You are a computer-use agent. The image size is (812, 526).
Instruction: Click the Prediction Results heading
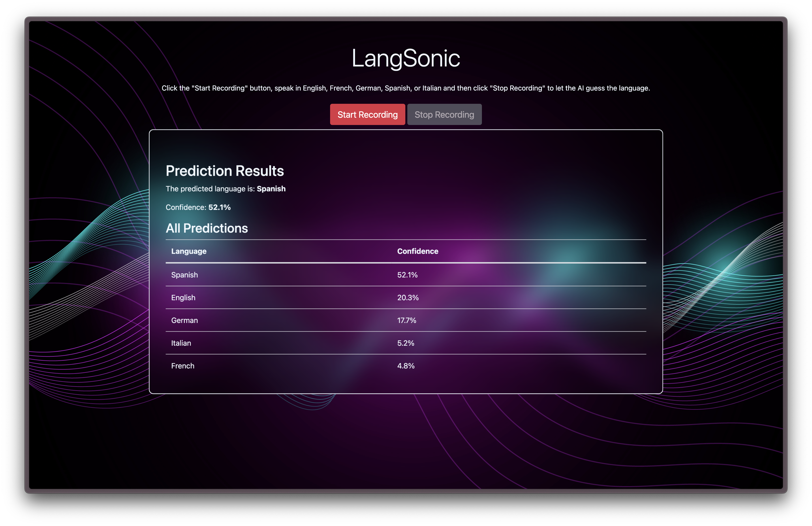coord(224,171)
